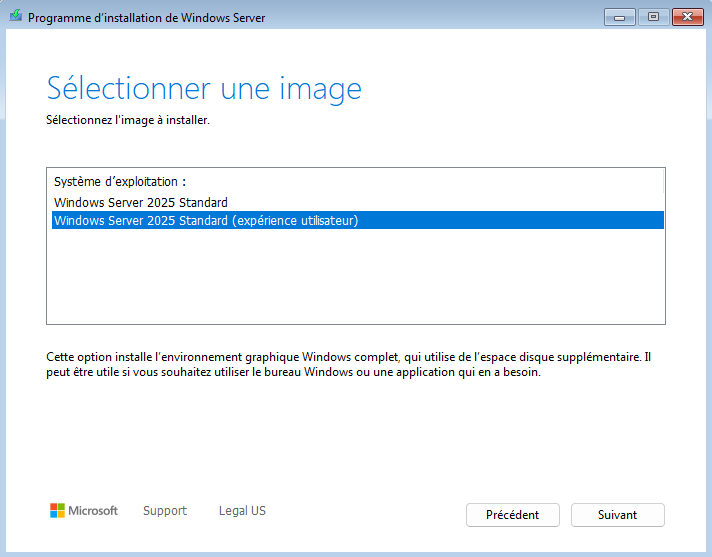Click the Microsoft four-square logo
Viewport: 712px width, 557px height.
[57, 511]
